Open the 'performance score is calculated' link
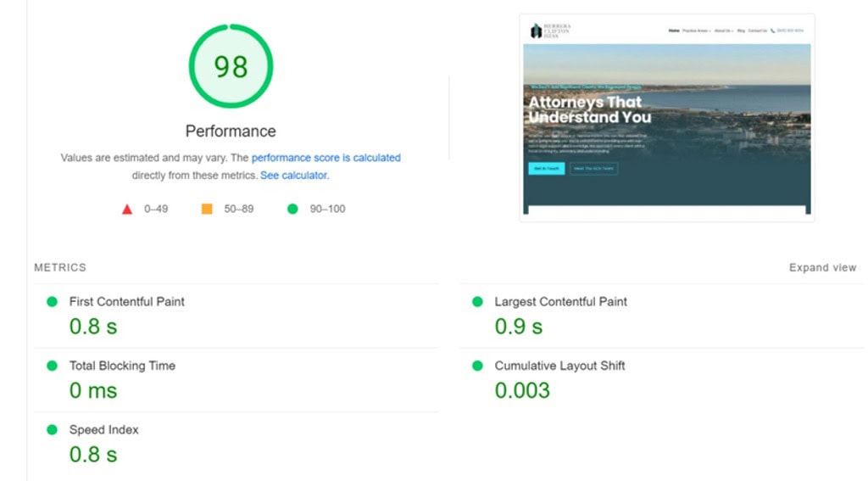Viewport: 868px width, 481px height. coord(326,158)
